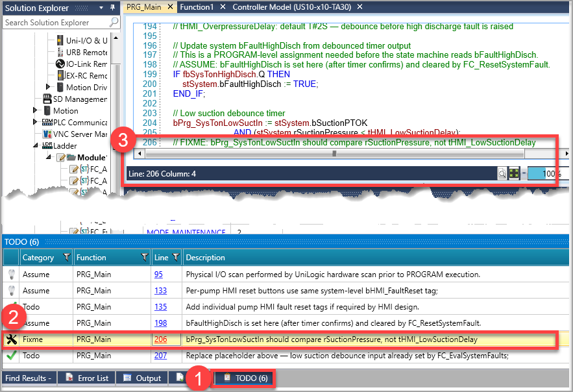Switch to the PRG_Main editor tab
Image resolution: width=573 pixels, height=392 pixels.
click(143, 7)
